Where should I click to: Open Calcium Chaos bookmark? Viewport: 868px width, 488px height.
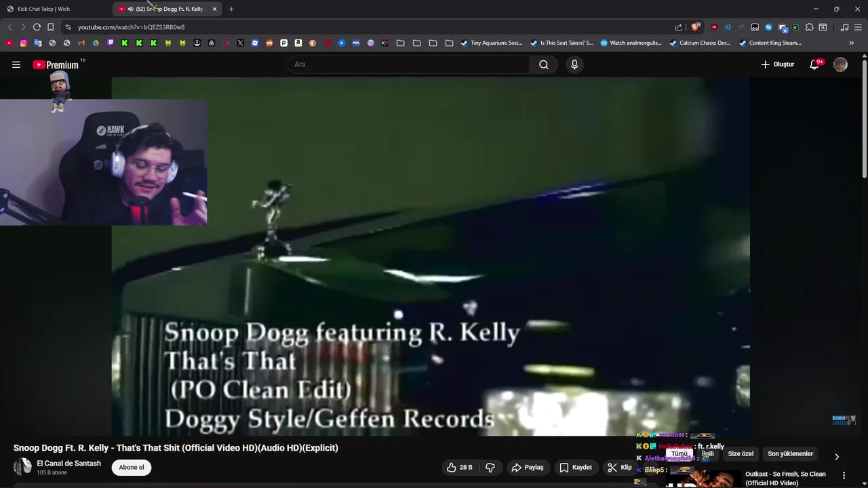click(700, 43)
